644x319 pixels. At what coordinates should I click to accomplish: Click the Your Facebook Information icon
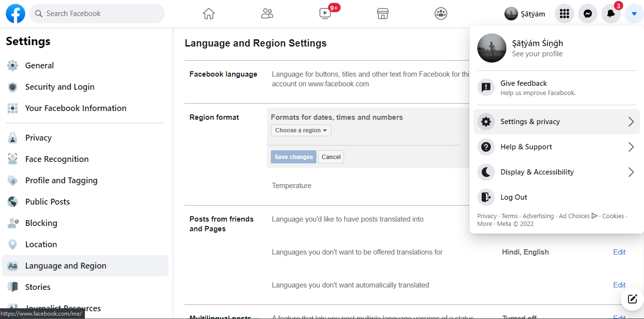(x=13, y=108)
